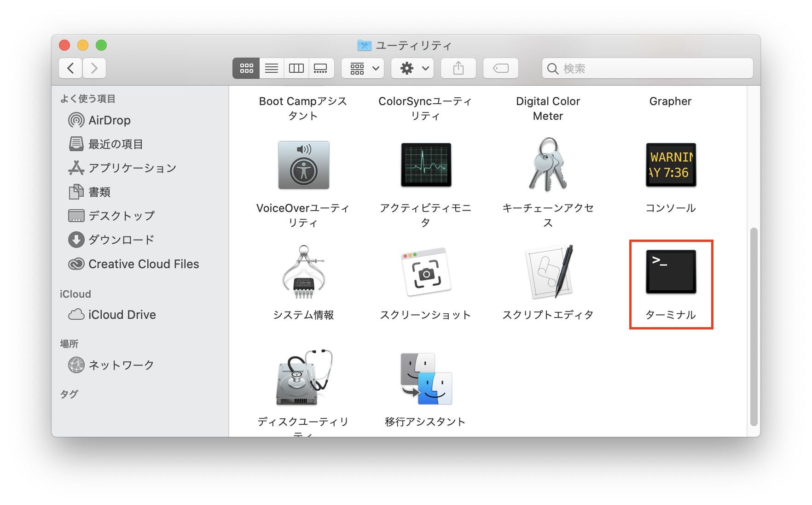Click the ターミナル name label
The image size is (812, 505).
pos(671,315)
